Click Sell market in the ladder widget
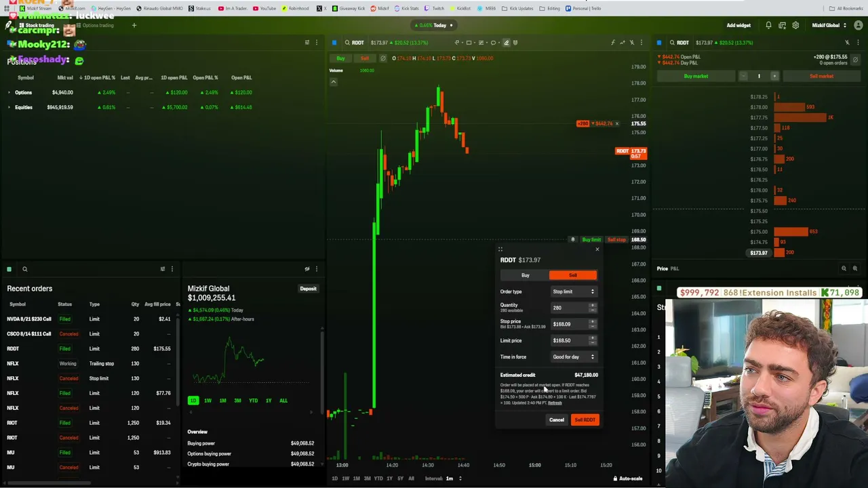868x488 pixels. (821, 76)
